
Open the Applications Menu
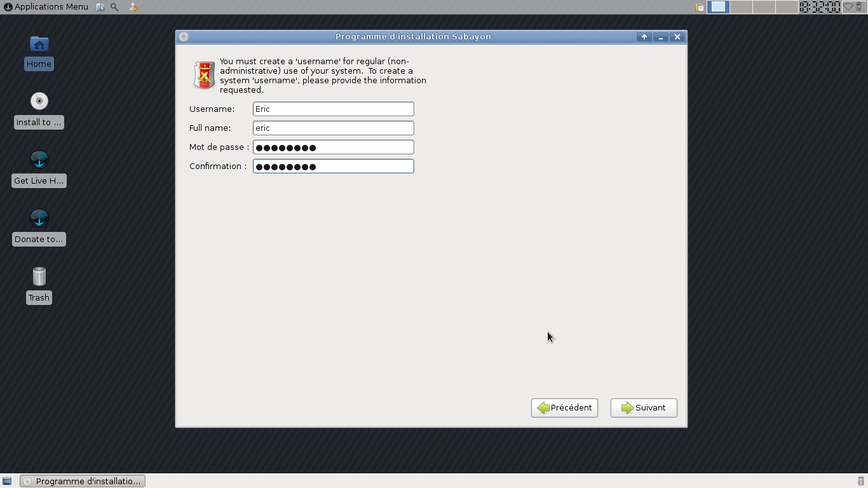(x=46, y=7)
